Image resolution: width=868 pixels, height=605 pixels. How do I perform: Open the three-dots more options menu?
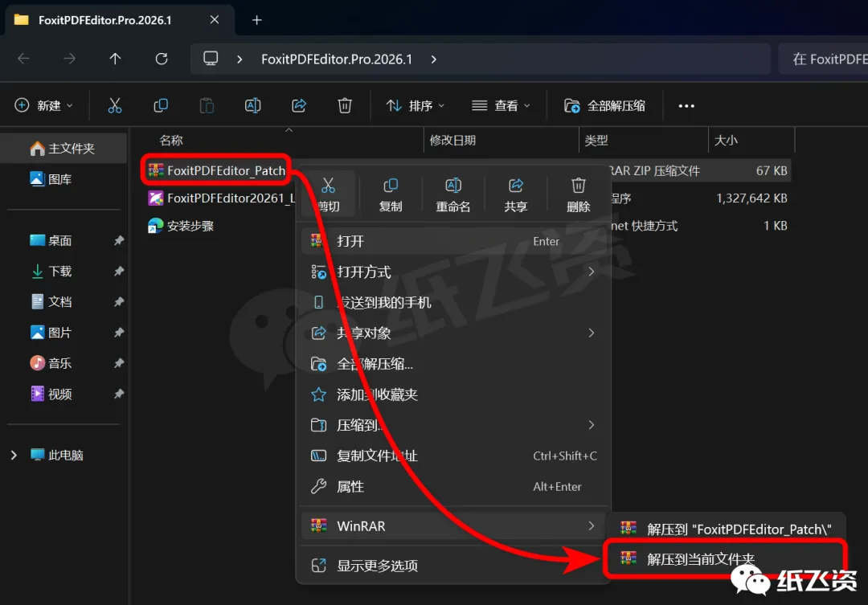[x=686, y=106]
